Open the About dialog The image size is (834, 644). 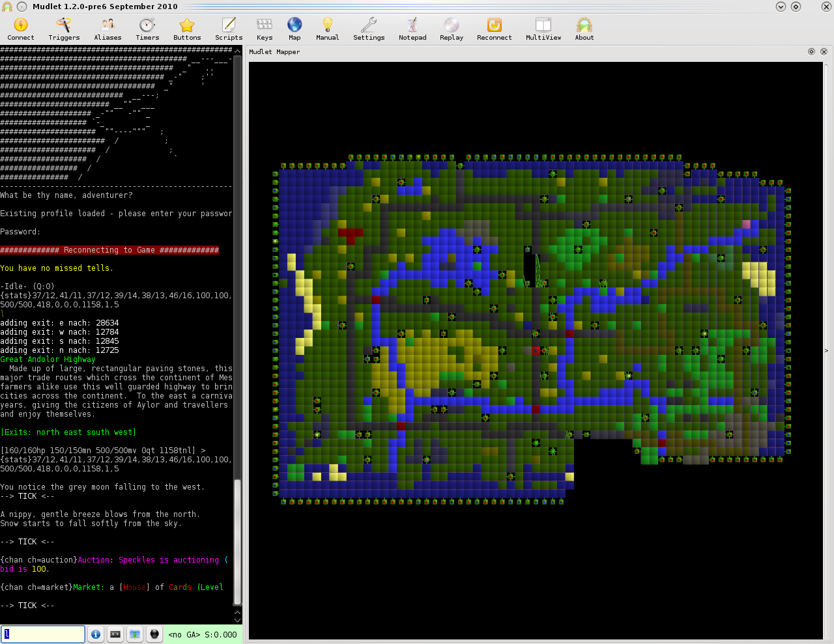584,29
